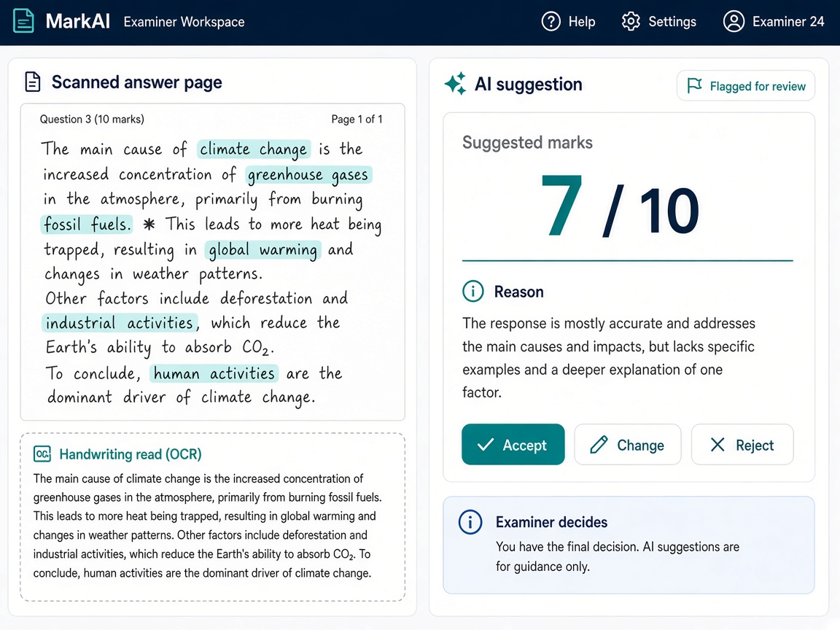The image size is (840, 630).
Task: Click the Examiner decides heading
Action: tap(551, 522)
